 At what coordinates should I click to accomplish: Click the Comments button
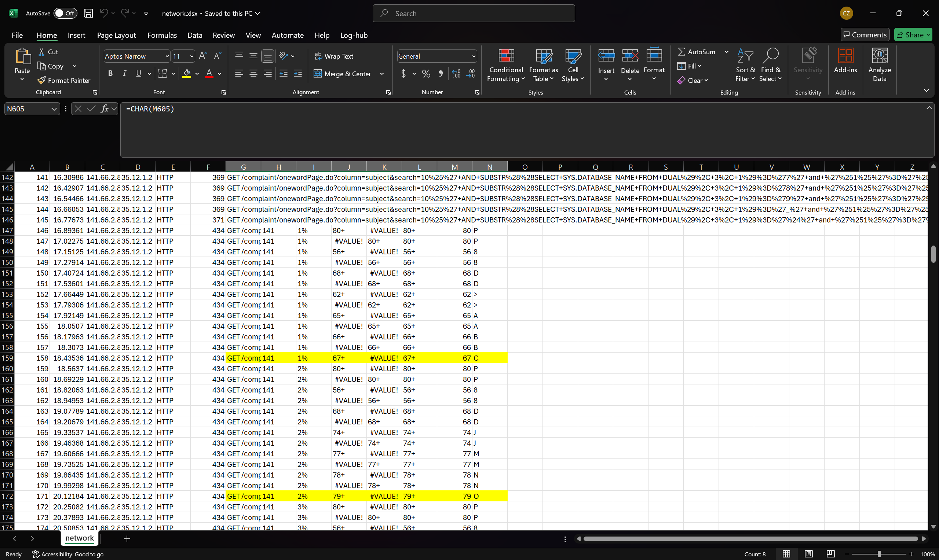(x=865, y=35)
